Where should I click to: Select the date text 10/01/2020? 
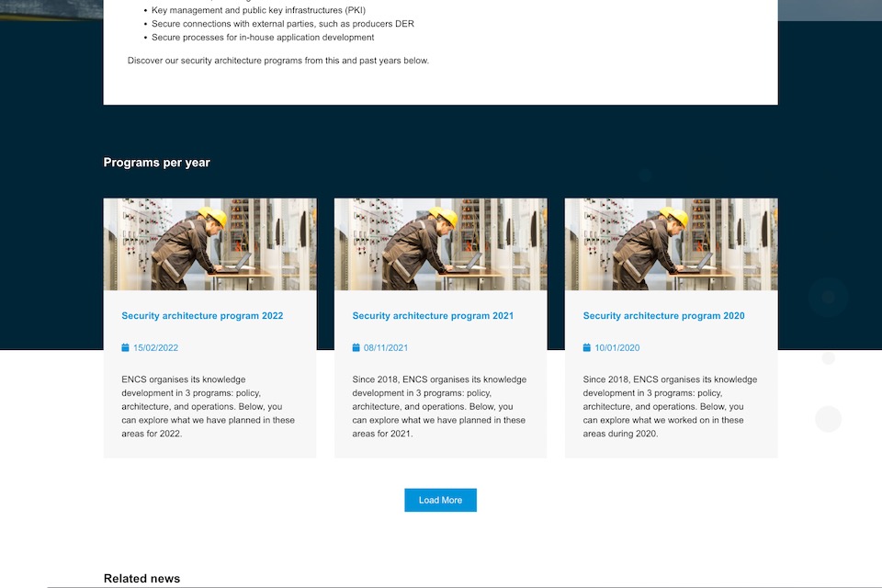[617, 347]
